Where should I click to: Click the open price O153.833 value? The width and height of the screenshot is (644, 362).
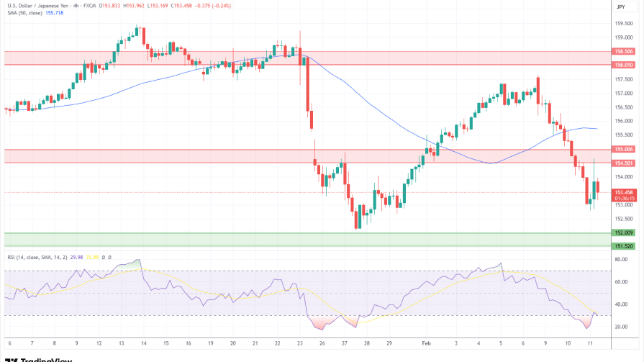tap(109, 6)
